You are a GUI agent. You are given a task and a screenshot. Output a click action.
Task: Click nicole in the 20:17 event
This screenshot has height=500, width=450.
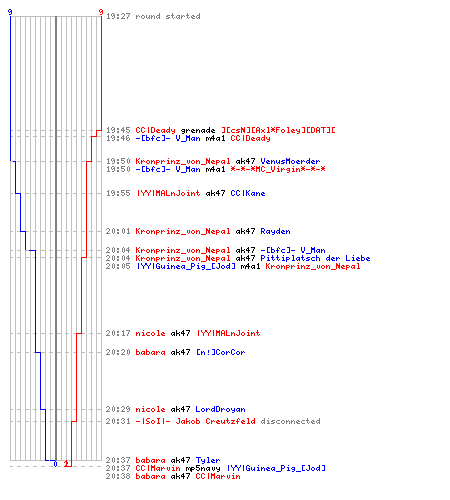click(150, 333)
